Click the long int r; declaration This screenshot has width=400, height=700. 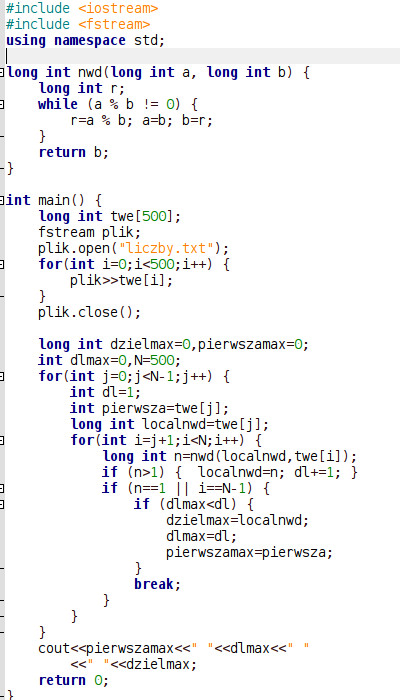(x=82, y=88)
